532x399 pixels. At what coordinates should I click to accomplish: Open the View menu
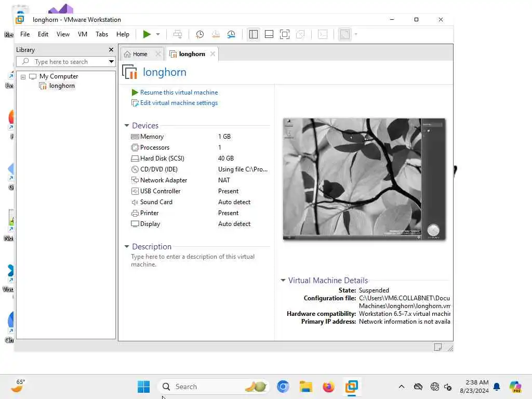[63, 34]
